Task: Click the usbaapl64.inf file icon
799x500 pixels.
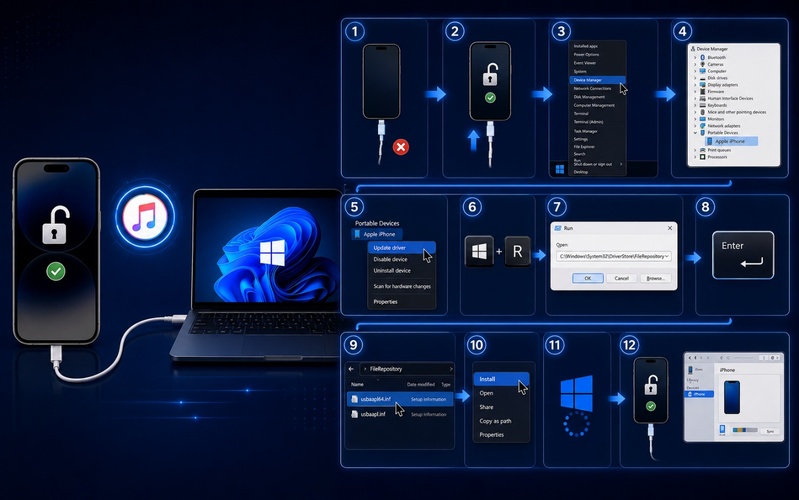Action: click(355, 399)
